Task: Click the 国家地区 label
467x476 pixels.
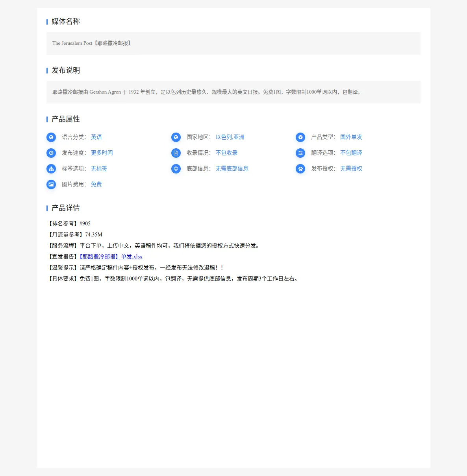Action: click(199, 137)
